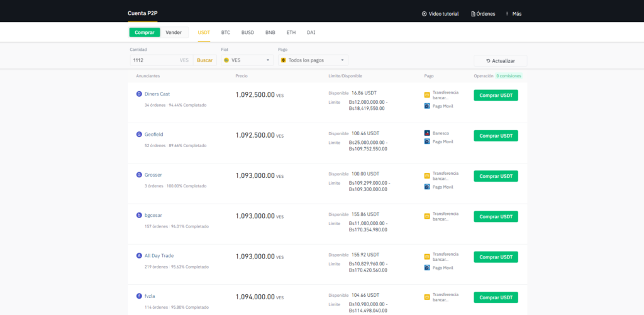Click bgcesar advertiser avatar icon

(x=139, y=215)
